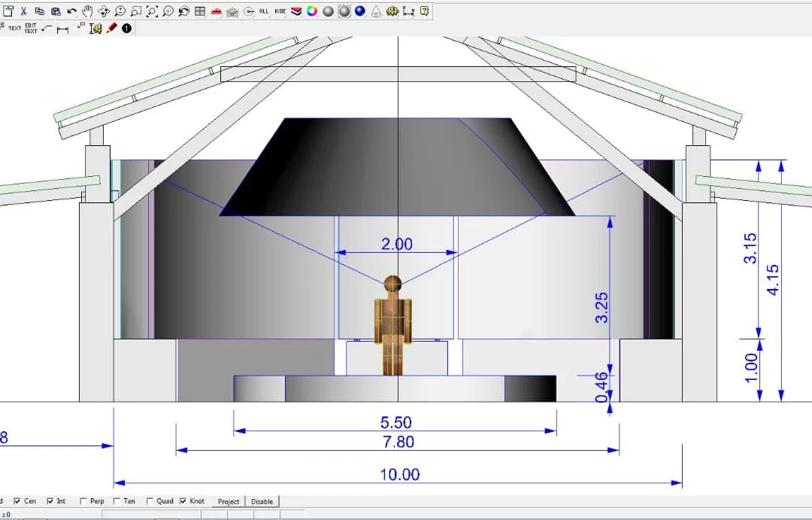Toggle the four-viewport layout icon
This screenshot has height=520, width=812.
pyautogui.click(x=200, y=11)
